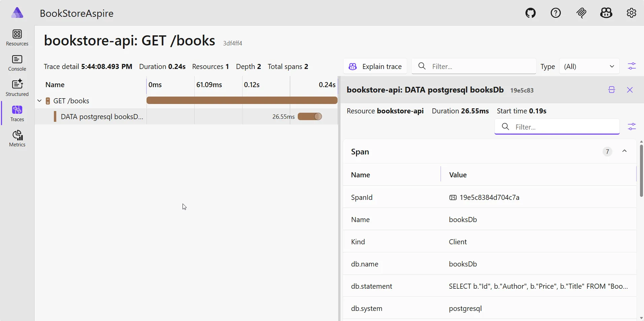This screenshot has width=644, height=321.
Task: Collapse the Span properties section
Action: [624, 151]
